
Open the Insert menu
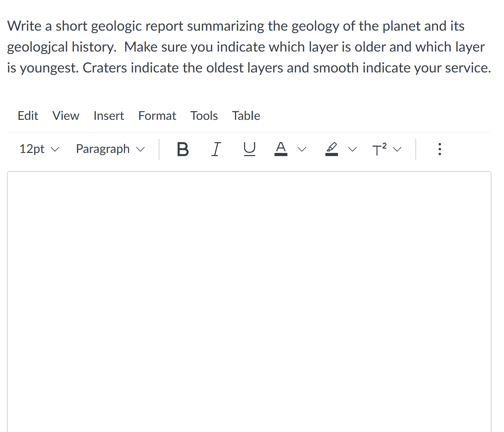[108, 116]
